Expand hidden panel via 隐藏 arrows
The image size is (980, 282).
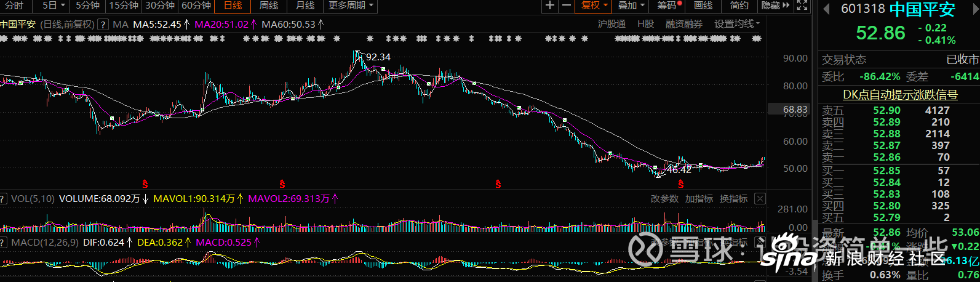[x=776, y=6]
